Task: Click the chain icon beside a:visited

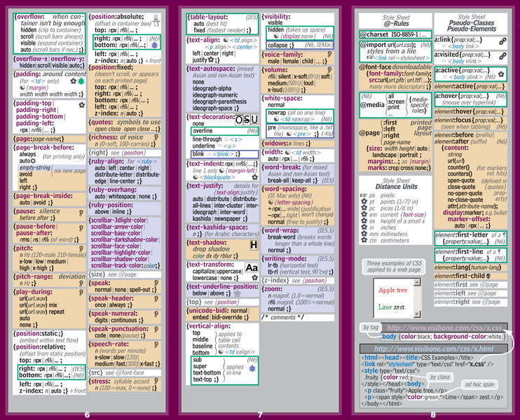Action: pyautogui.click(x=502, y=56)
